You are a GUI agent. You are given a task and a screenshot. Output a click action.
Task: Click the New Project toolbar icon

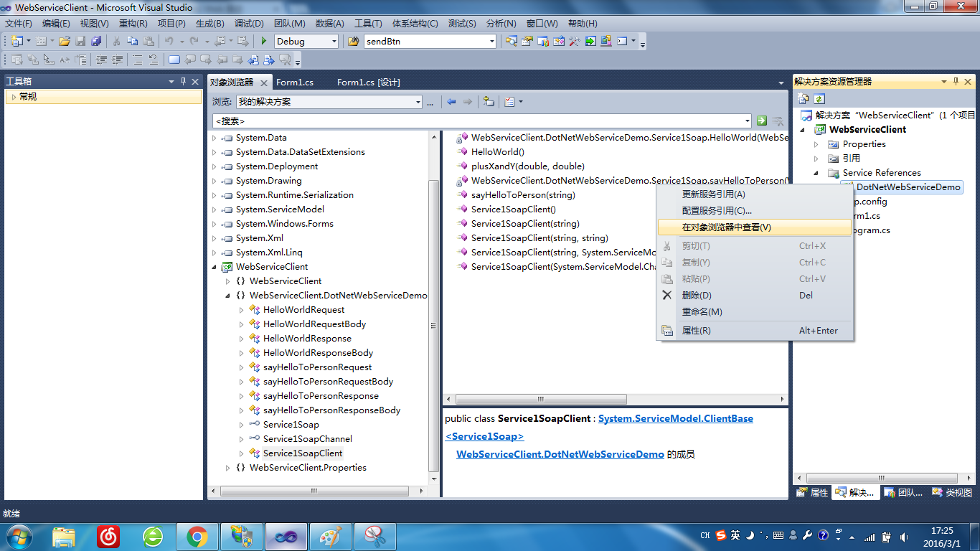coord(17,41)
